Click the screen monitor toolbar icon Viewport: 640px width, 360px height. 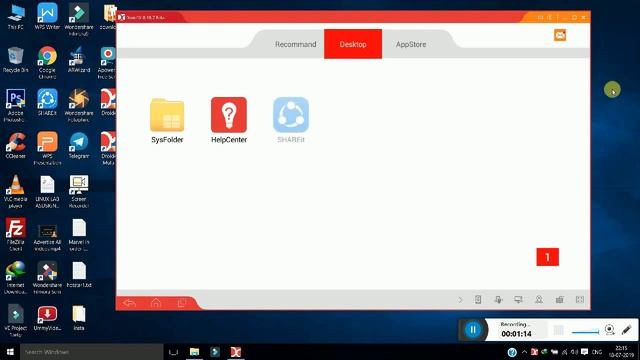click(x=518, y=300)
